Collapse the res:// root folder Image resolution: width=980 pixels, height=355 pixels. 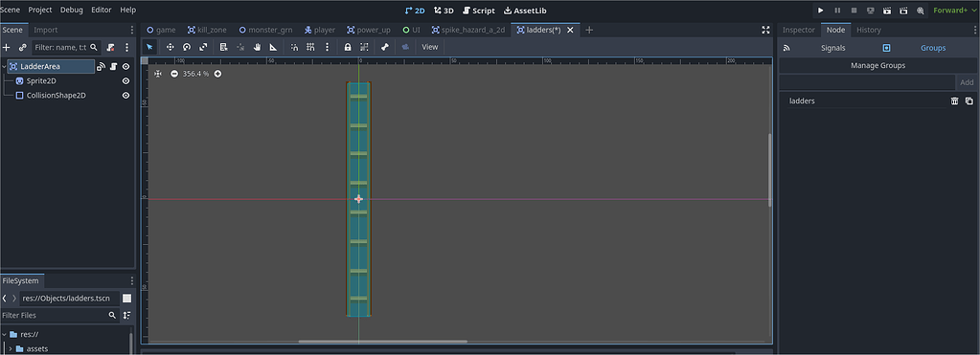pos(4,334)
